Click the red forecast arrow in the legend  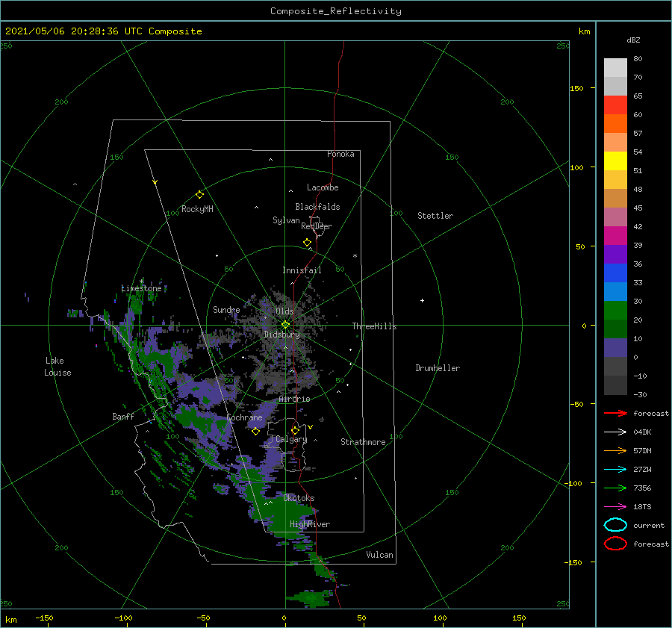point(615,413)
